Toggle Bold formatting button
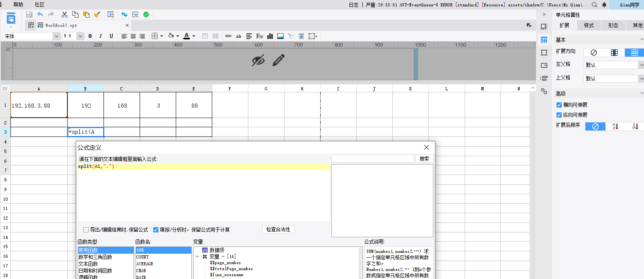644x279 pixels. click(90, 36)
